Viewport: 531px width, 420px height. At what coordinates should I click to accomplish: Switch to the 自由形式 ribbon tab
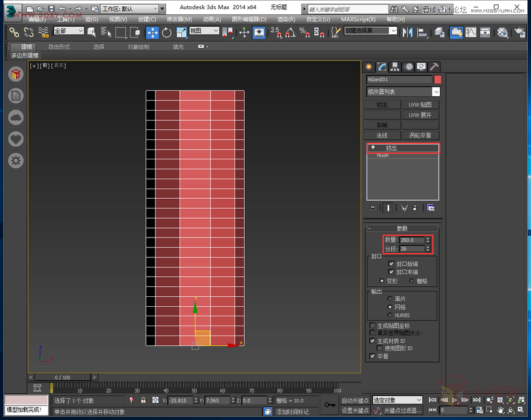click(x=59, y=46)
